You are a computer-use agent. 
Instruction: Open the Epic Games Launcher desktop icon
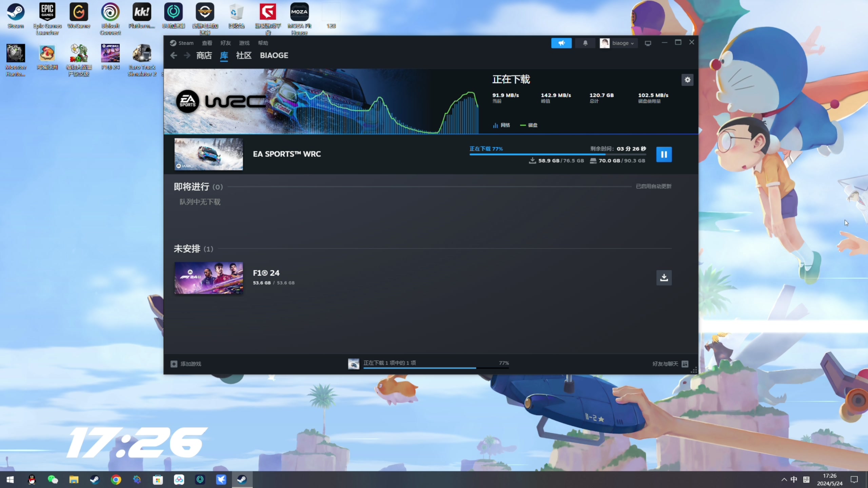point(47,19)
